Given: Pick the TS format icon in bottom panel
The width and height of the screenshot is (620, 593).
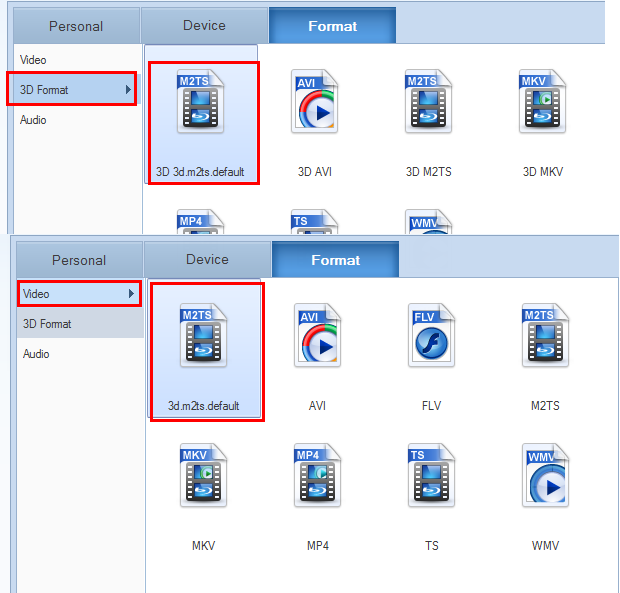Looking at the screenshot, I should [x=431, y=475].
